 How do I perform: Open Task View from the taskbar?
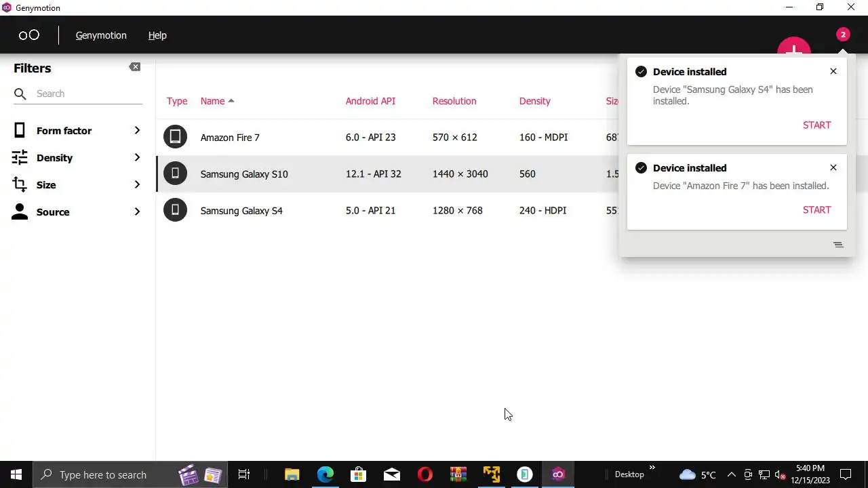[244, 474]
